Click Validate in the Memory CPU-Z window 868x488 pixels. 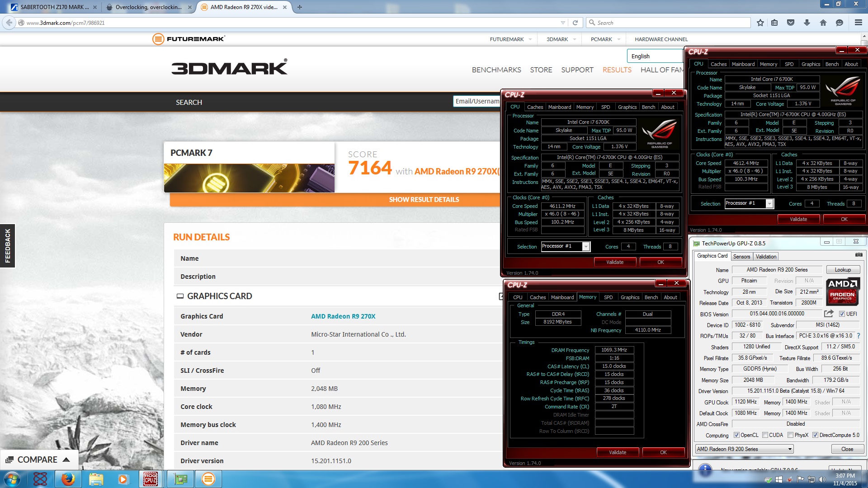[617, 452]
